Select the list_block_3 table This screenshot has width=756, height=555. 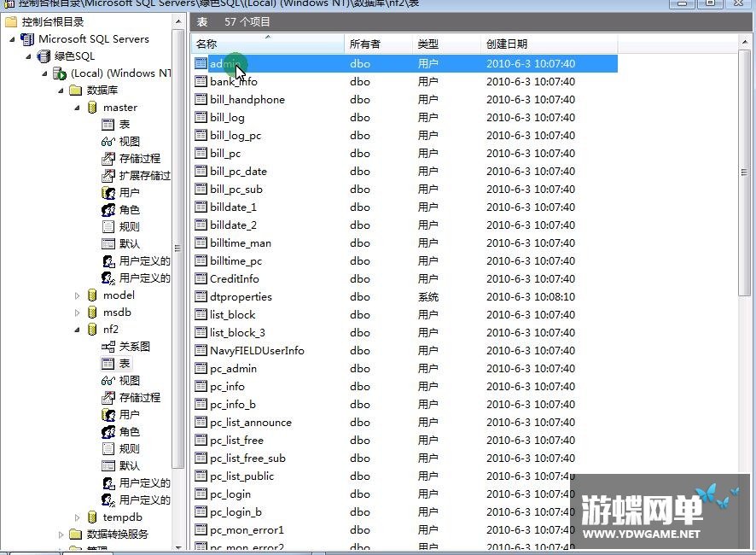click(x=238, y=332)
